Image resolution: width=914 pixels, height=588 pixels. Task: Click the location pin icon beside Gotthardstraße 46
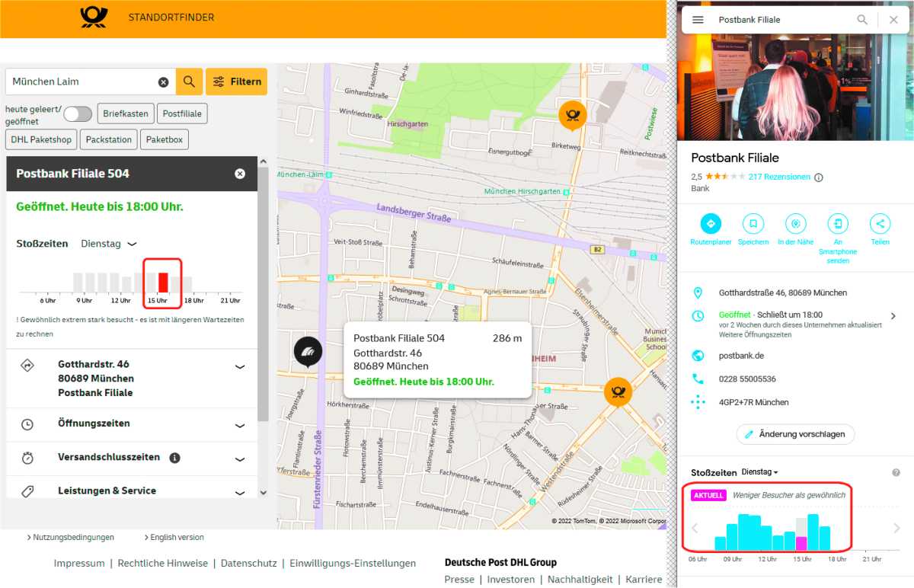coord(698,293)
